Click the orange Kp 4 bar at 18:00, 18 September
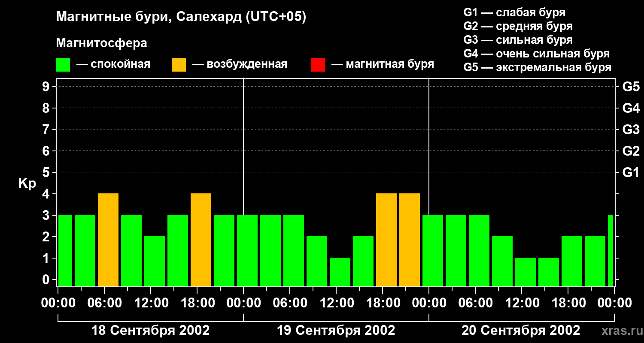 point(201,240)
